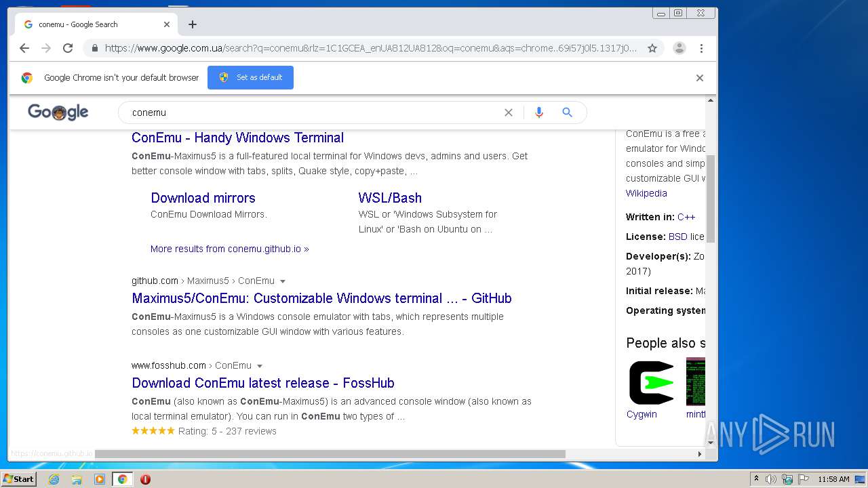Open the volume speaker tray icon

click(771, 479)
